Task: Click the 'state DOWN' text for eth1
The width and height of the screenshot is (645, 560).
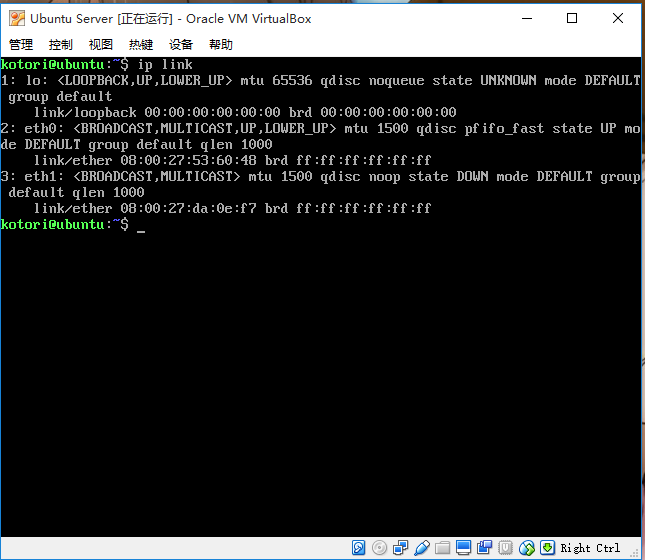Action: coord(448,177)
